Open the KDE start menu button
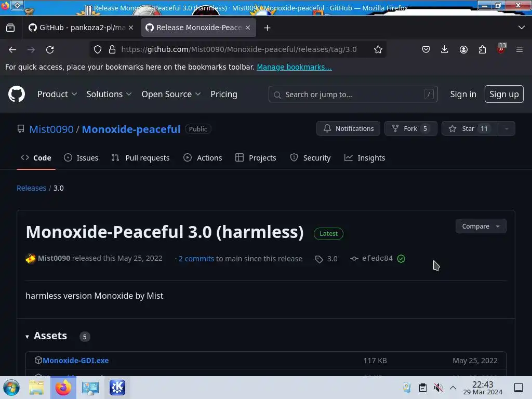 [11, 388]
